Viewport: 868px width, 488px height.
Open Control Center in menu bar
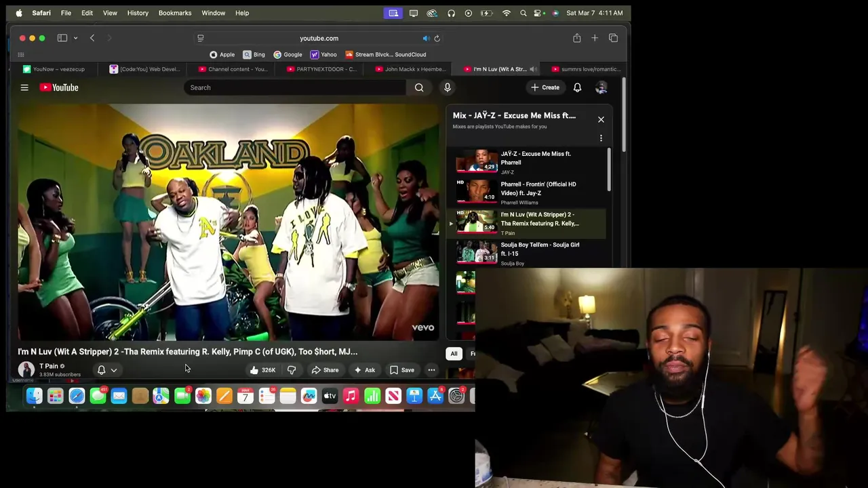539,13
